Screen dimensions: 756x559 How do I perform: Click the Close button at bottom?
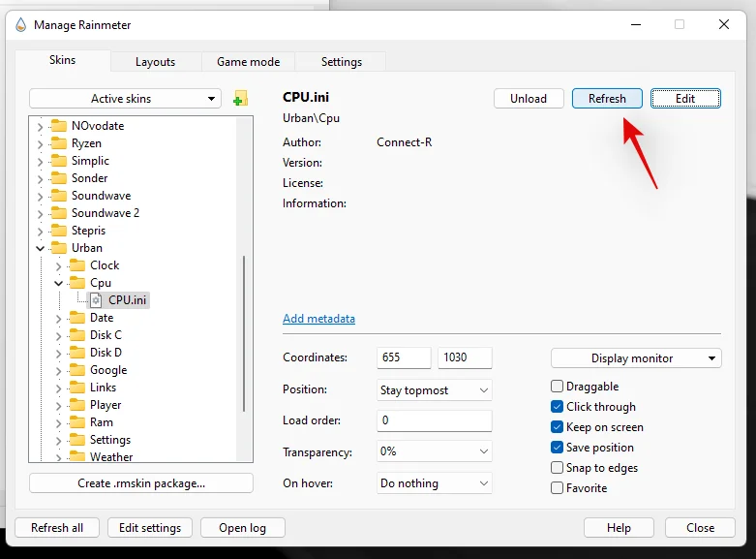pos(700,528)
